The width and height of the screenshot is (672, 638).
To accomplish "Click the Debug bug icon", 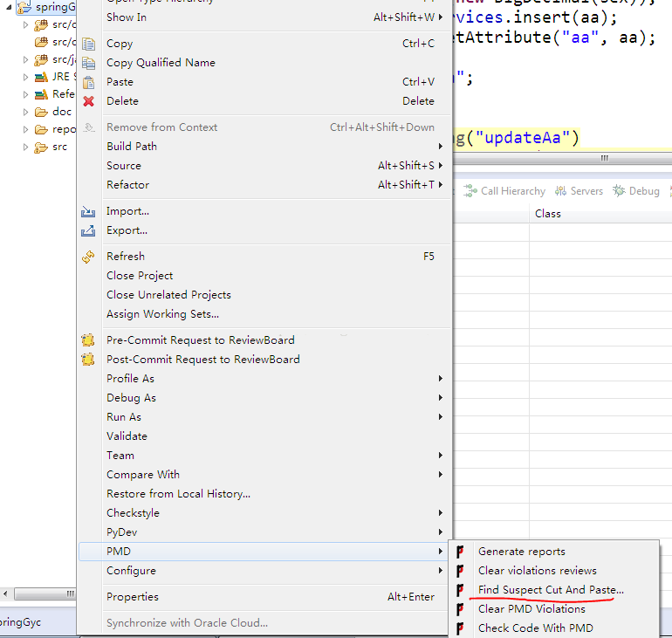I will 619,191.
